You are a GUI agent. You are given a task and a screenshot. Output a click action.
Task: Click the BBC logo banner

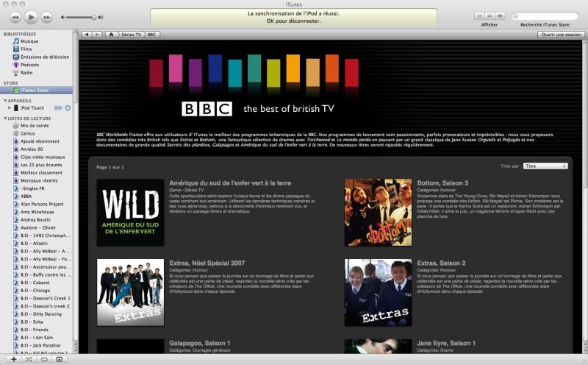click(x=207, y=109)
